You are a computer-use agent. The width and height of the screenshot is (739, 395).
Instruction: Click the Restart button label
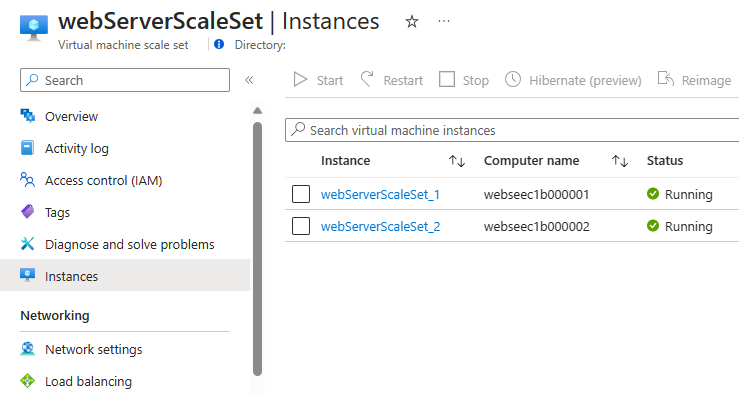tap(403, 81)
